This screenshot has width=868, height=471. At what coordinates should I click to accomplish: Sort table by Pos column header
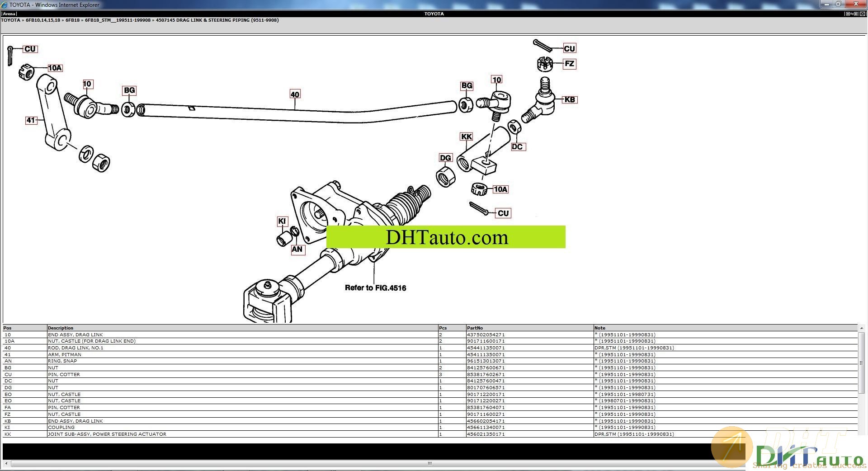tap(25, 328)
